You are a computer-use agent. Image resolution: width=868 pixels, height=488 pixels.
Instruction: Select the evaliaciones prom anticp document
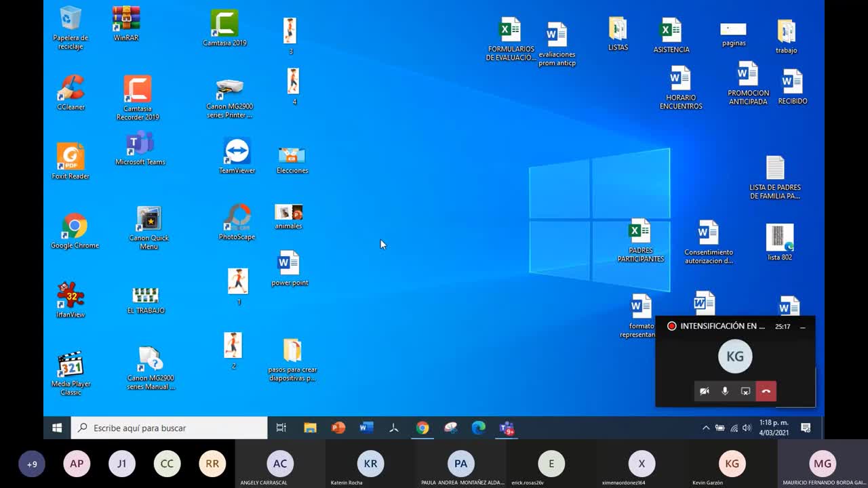[x=557, y=45]
